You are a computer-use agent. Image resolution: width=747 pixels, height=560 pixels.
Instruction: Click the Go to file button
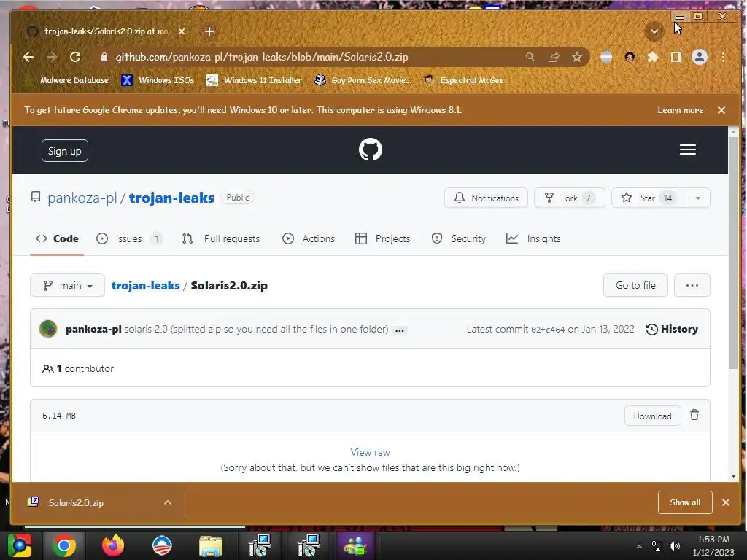tap(635, 285)
